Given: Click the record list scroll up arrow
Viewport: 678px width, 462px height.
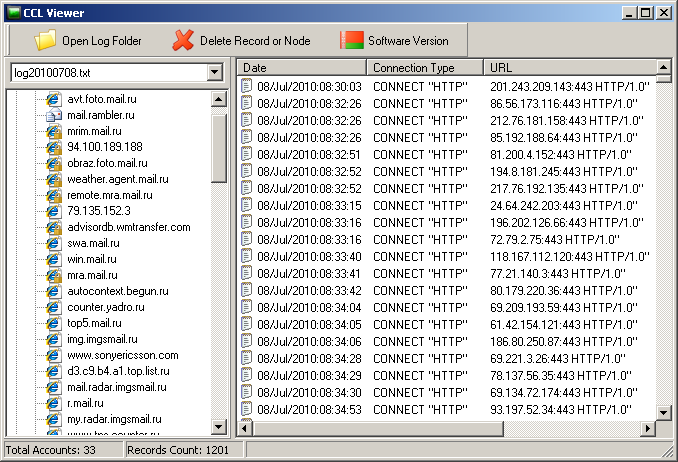Looking at the screenshot, I should click(x=664, y=67).
